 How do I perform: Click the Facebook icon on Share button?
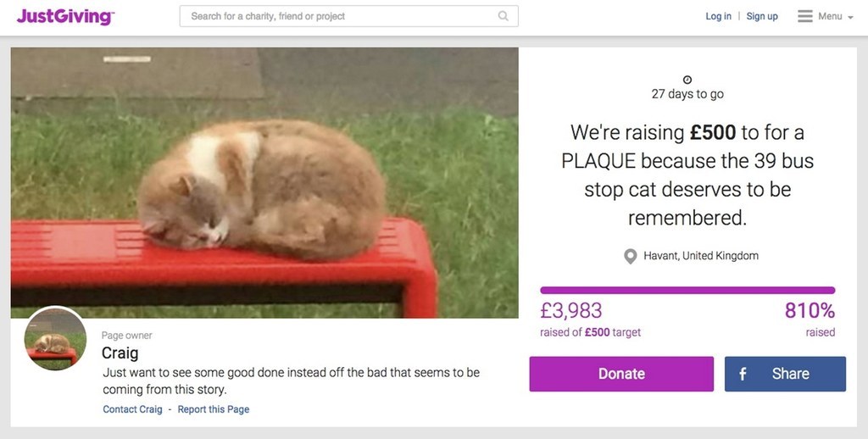tap(743, 374)
